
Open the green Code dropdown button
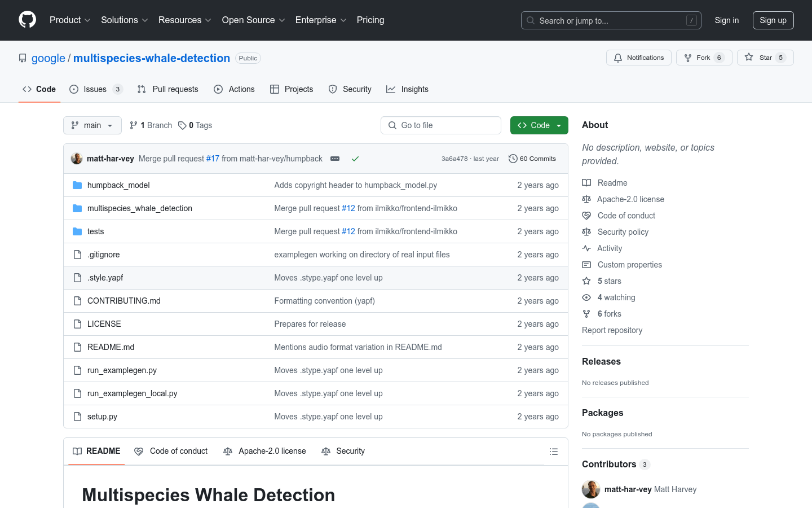[x=539, y=125]
